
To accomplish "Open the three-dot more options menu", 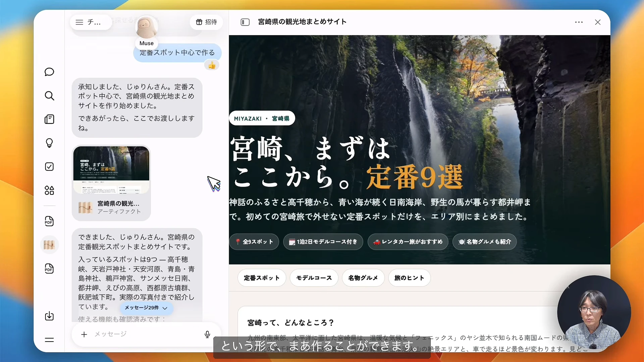I will coord(579,22).
